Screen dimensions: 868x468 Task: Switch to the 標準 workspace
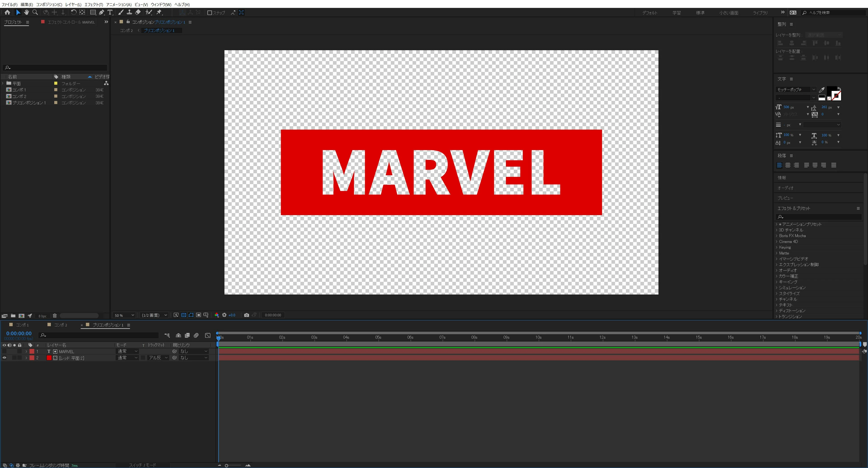(x=700, y=13)
